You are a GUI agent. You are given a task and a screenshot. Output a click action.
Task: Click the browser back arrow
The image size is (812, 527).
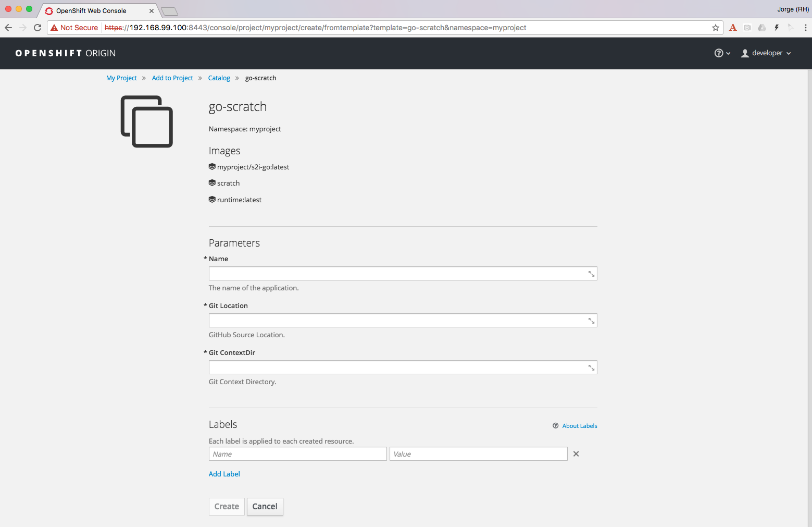[x=8, y=28]
